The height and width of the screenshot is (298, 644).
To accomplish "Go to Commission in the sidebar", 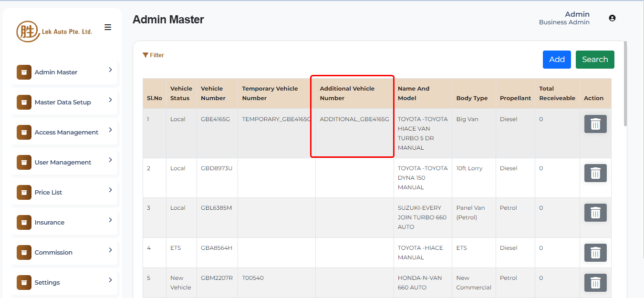I will click(53, 252).
